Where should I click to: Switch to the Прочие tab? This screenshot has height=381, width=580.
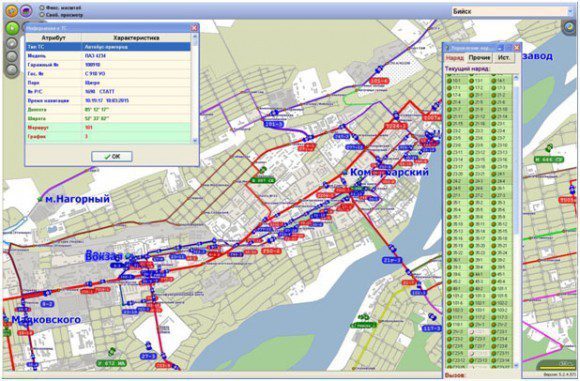pos(479,58)
